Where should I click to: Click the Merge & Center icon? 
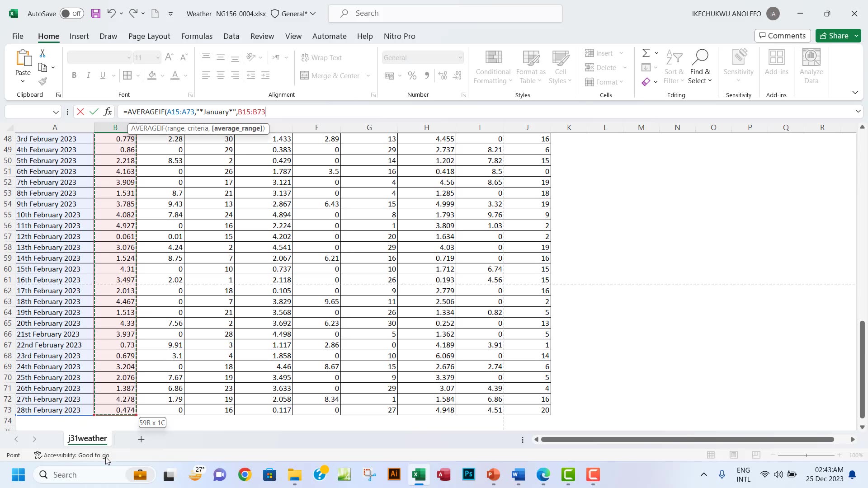(x=305, y=75)
